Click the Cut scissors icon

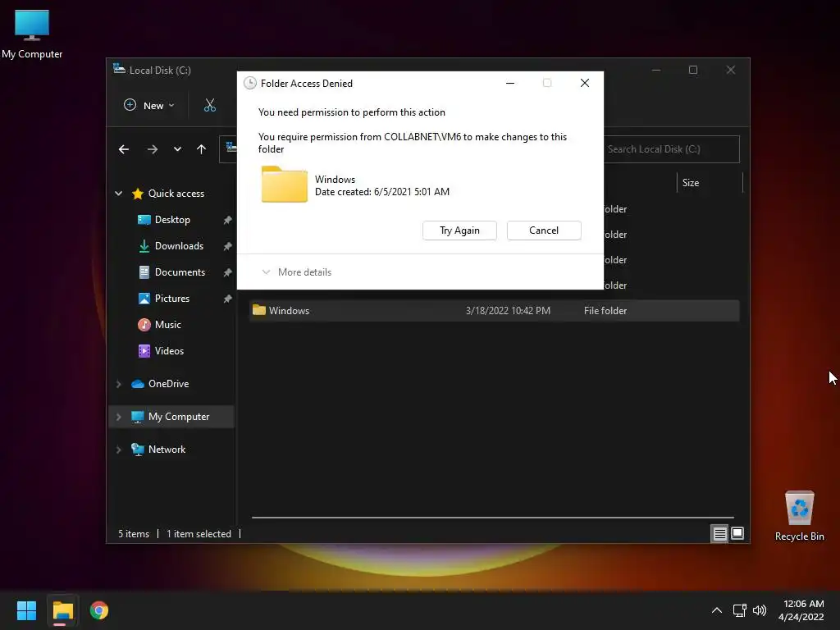click(209, 106)
